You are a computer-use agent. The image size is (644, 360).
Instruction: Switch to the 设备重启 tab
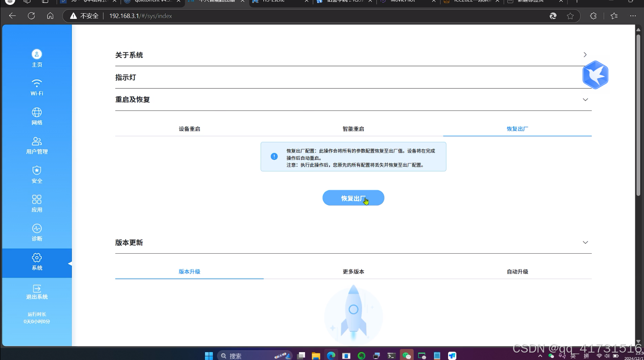[189, 129]
